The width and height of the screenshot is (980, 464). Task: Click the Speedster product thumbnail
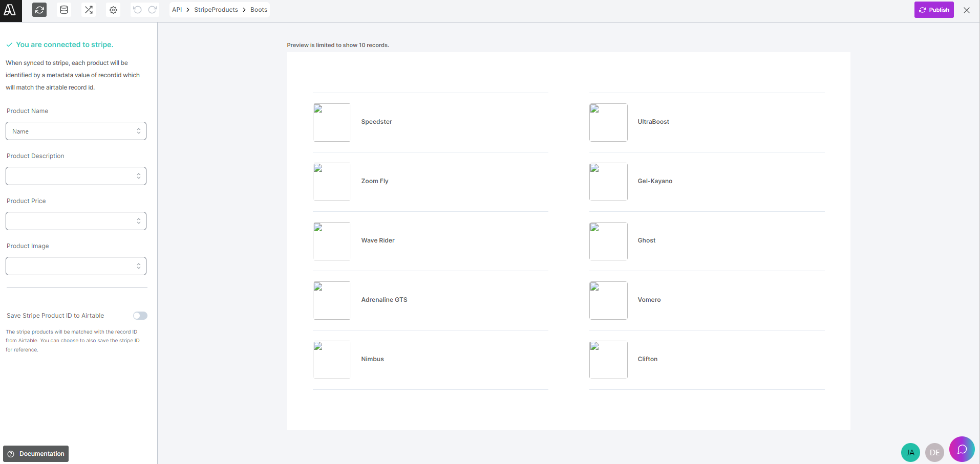(x=332, y=122)
